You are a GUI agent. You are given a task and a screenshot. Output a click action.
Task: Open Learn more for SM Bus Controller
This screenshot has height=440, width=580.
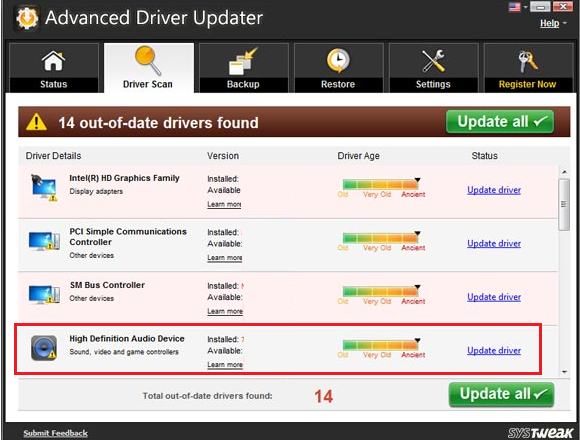[225, 311]
